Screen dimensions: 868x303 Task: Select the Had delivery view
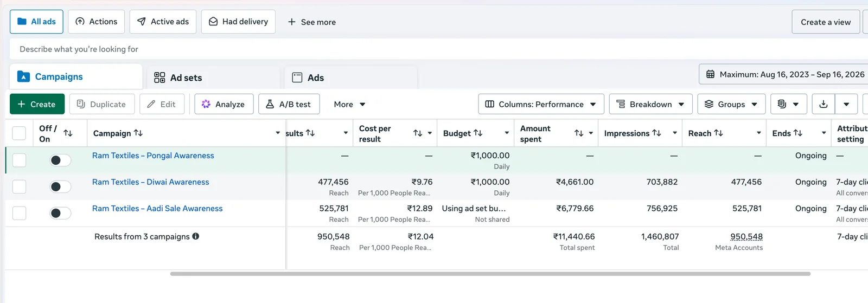point(238,22)
